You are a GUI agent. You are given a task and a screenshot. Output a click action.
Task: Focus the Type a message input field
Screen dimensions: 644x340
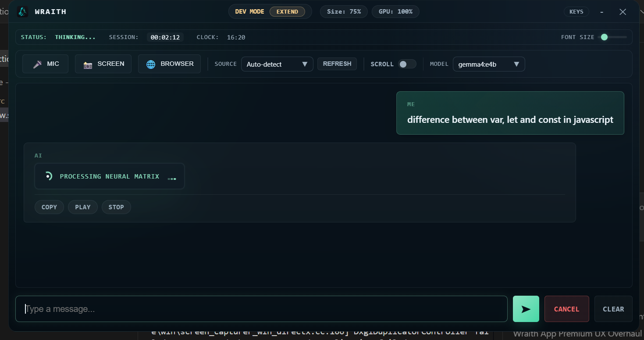[x=261, y=309]
